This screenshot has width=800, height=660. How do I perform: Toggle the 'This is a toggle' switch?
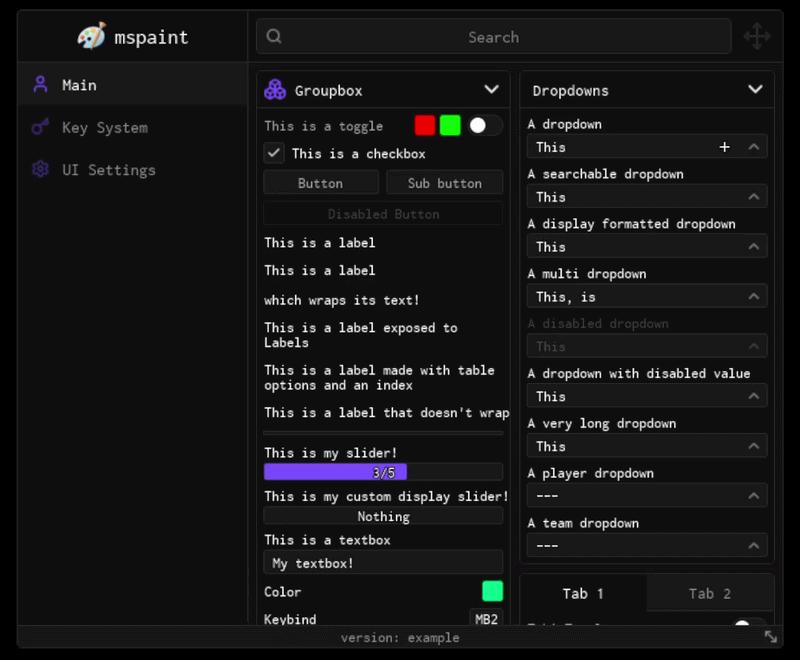tap(485, 125)
